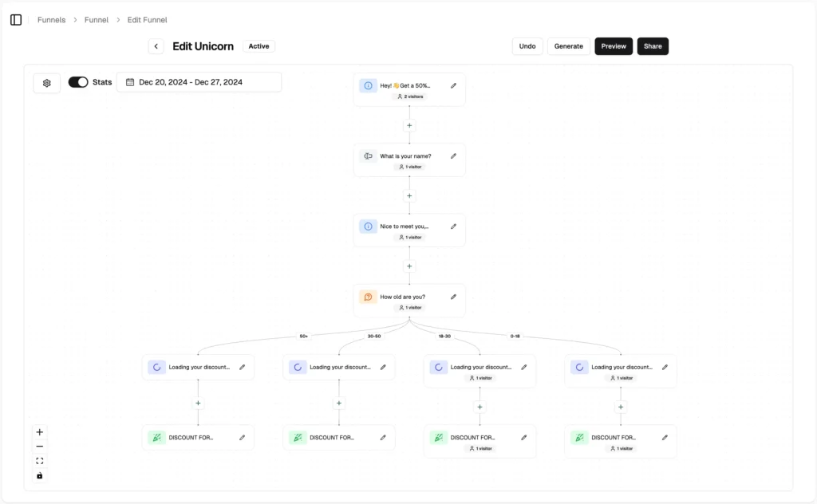This screenshot has height=504, width=817.
Task: Add a step below the 0-18 Loading node
Action: coord(621,407)
